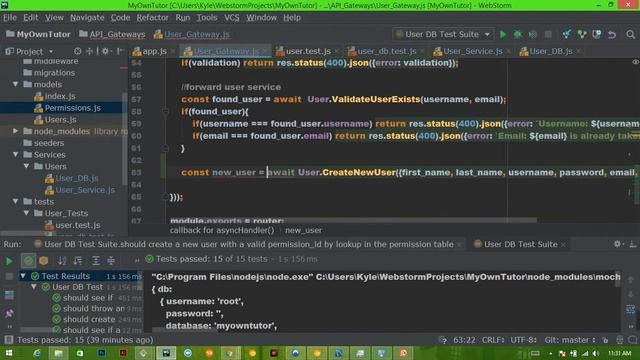Image resolution: width=640 pixels, height=360 pixels.
Task: Select the User DB Test Suite run tab
Action: coord(520,244)
